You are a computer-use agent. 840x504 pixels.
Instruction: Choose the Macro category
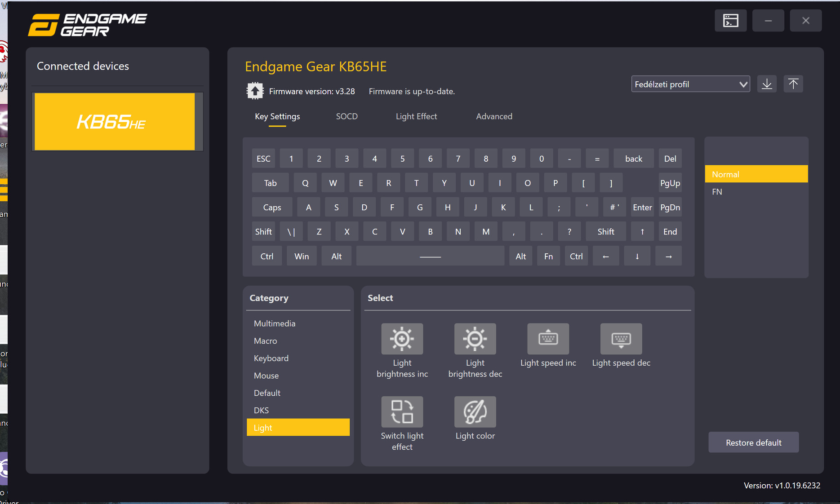tap(298, 341)
